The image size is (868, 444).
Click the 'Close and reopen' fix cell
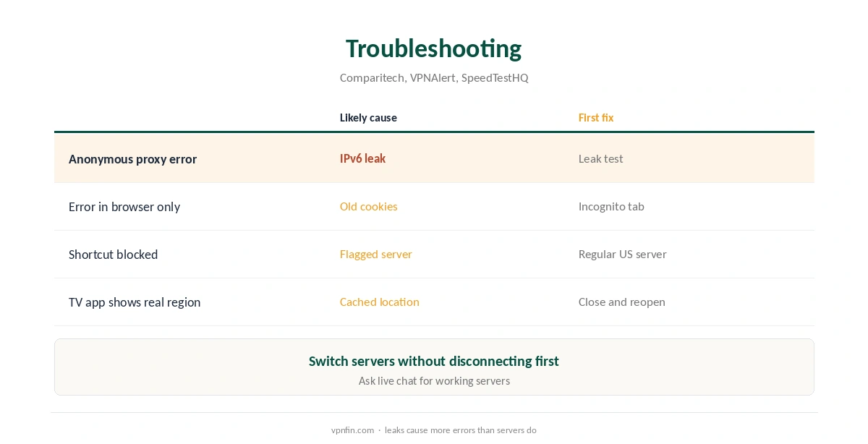click(621, 302)
